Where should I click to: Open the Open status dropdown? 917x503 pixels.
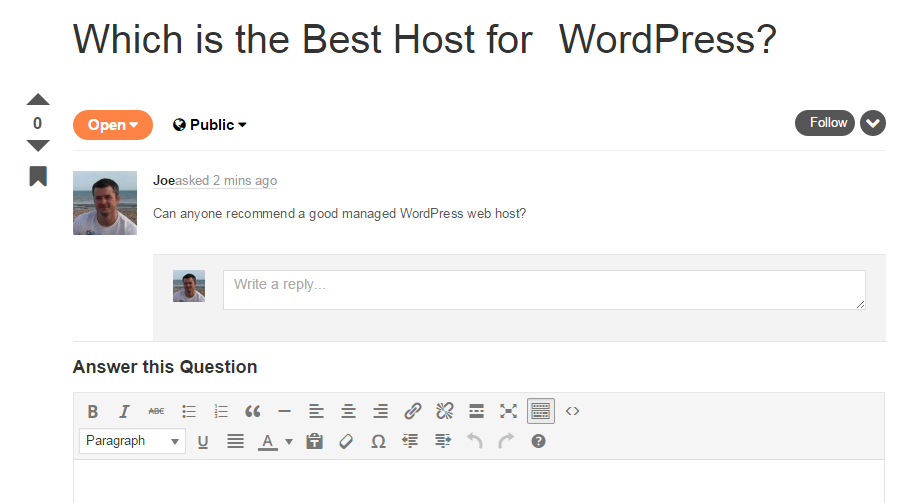113,125
